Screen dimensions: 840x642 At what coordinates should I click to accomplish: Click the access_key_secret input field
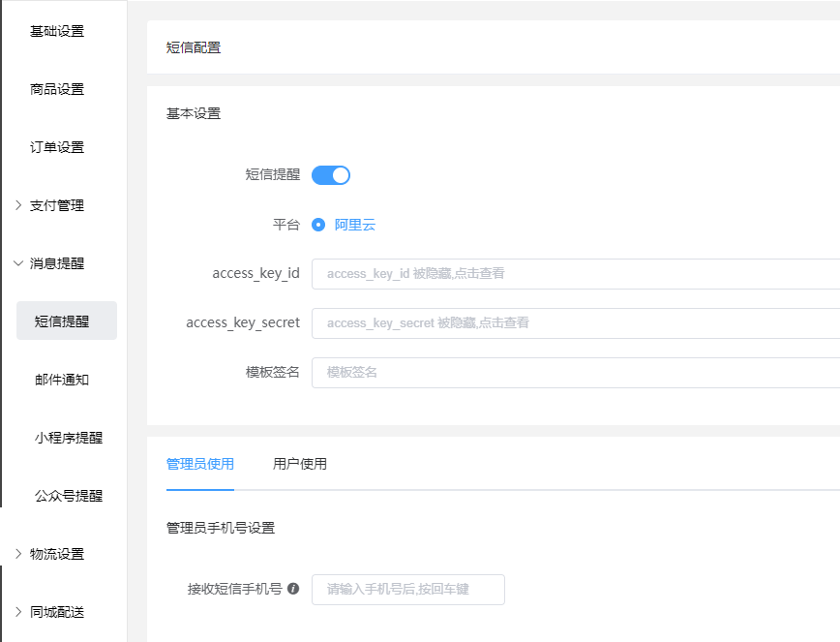[x=576, y=323]
